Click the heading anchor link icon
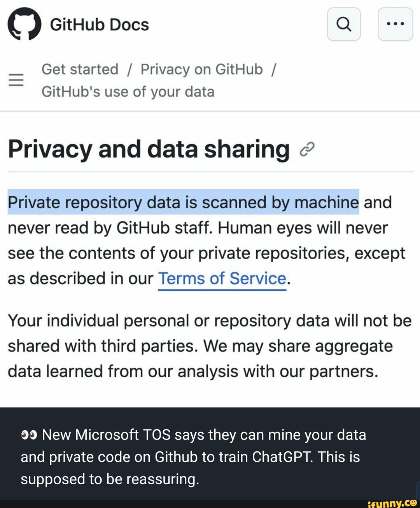 click(307, 149)
